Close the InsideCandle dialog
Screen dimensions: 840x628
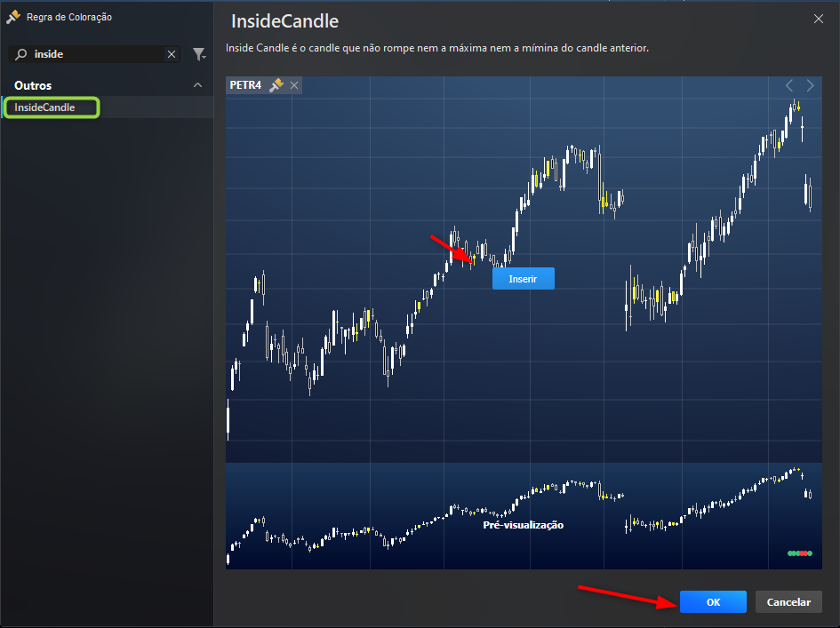(819, 20)
